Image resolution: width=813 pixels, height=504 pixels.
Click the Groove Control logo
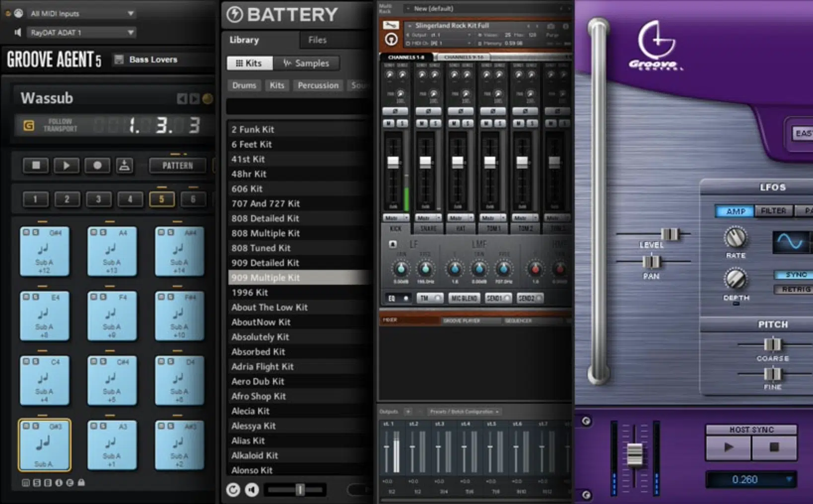[x=656, y=46]
